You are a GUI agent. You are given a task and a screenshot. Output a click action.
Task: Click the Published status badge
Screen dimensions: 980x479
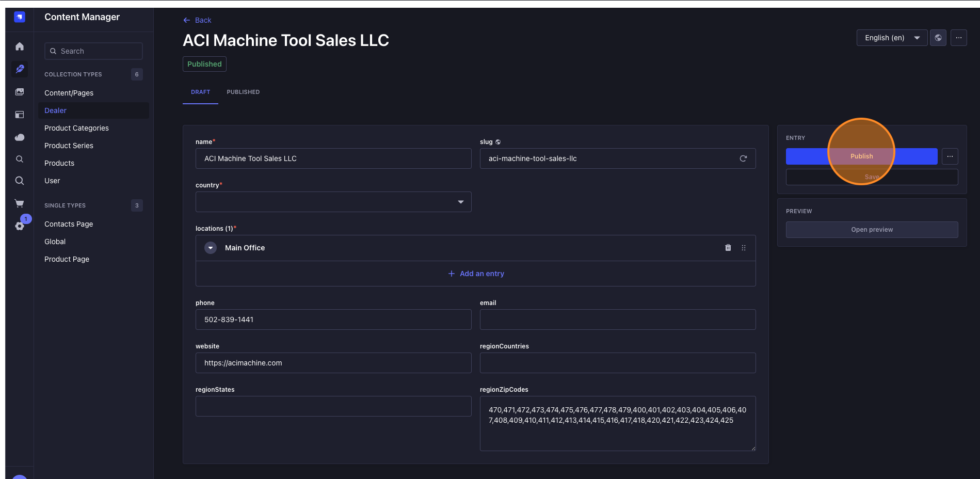click(x=204, y=64)
